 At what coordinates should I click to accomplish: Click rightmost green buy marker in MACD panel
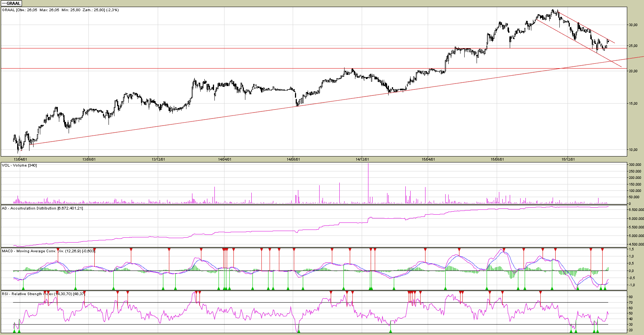pos(605,288)
